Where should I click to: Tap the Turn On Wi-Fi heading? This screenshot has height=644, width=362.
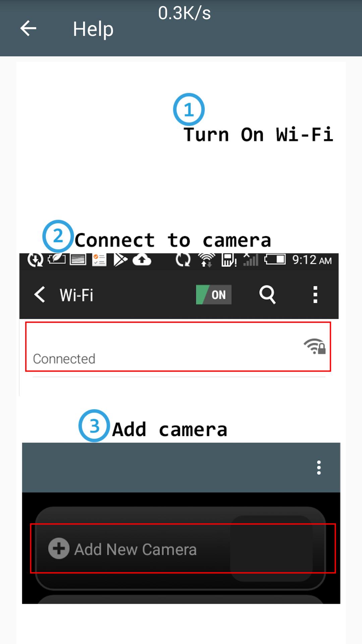[258, 135]
